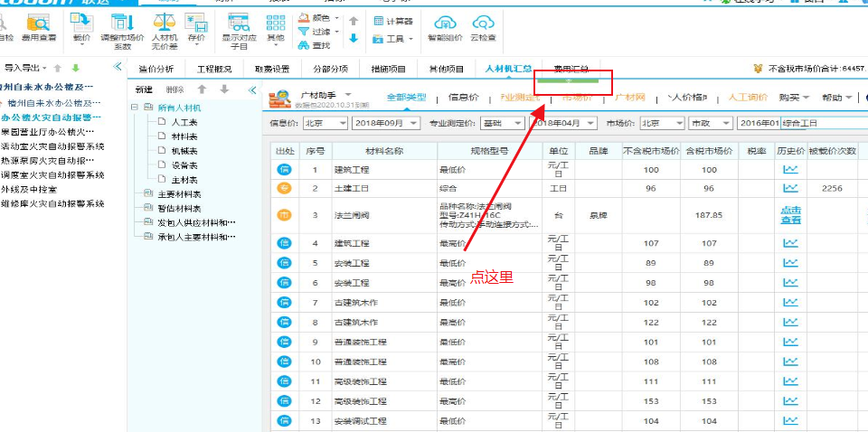Collapse the 人材机 tree panel chevron
The height and width of the screenshot is (432, 868).
coord(252,89)
